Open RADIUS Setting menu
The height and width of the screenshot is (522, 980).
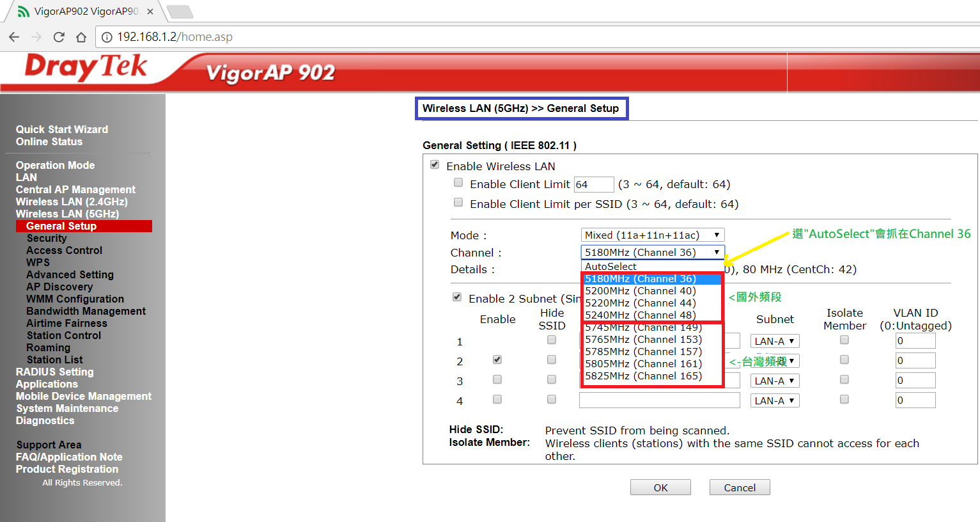click(54, 372)
